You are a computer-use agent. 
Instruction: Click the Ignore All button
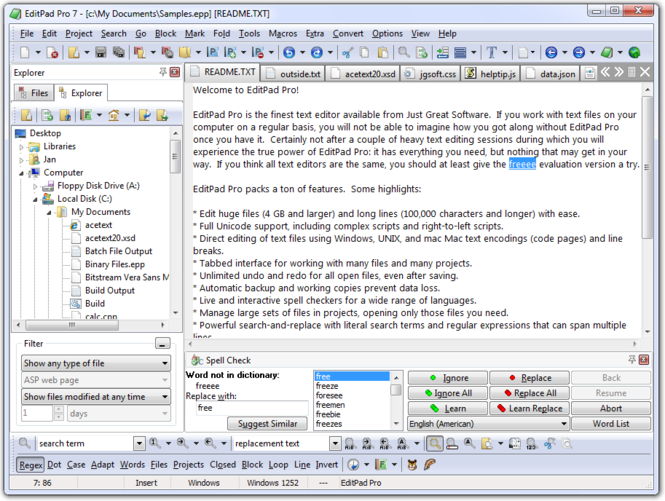pyautogui.click(x=448, y=393)
